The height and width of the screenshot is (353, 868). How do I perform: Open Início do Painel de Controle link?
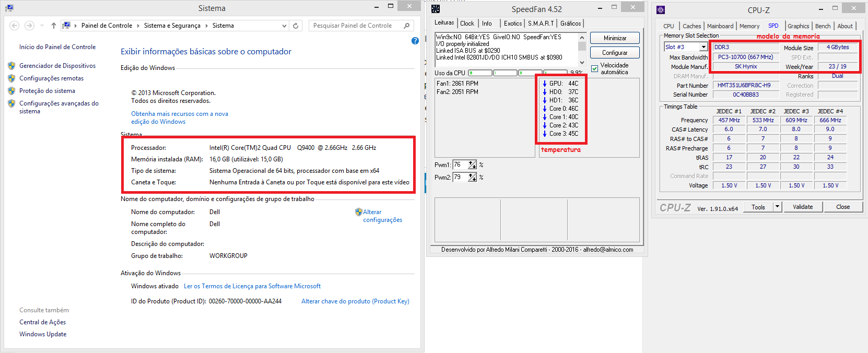click(x=57, y=47)
